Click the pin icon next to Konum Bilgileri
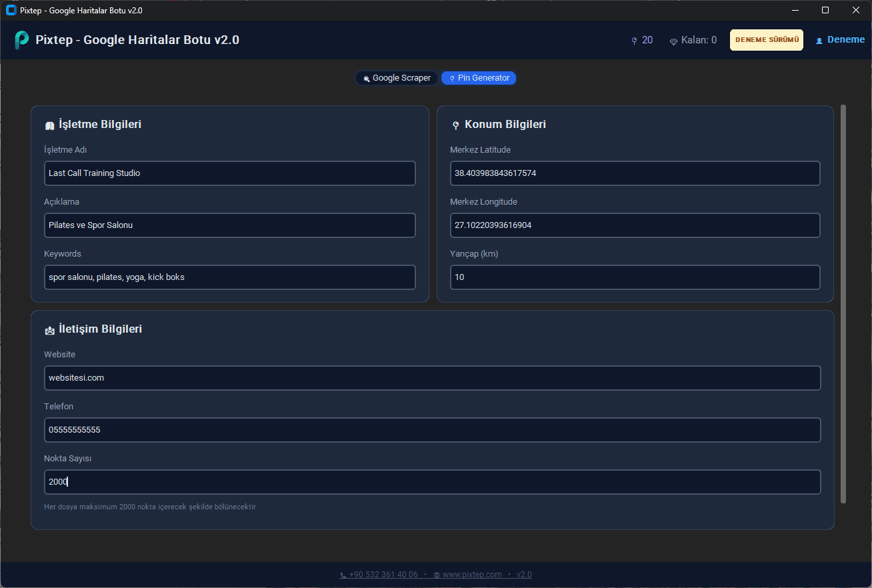Viewport: 872px width, 588px height. [456, 125]
